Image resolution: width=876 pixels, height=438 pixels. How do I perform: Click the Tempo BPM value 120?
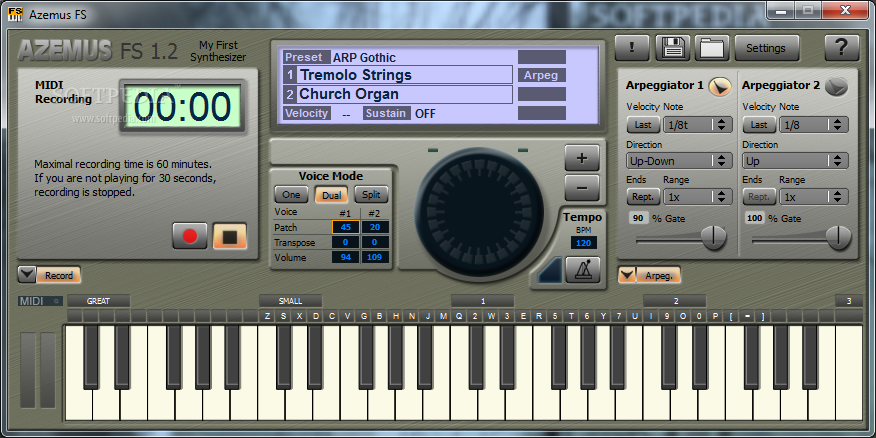coord(583,242)
